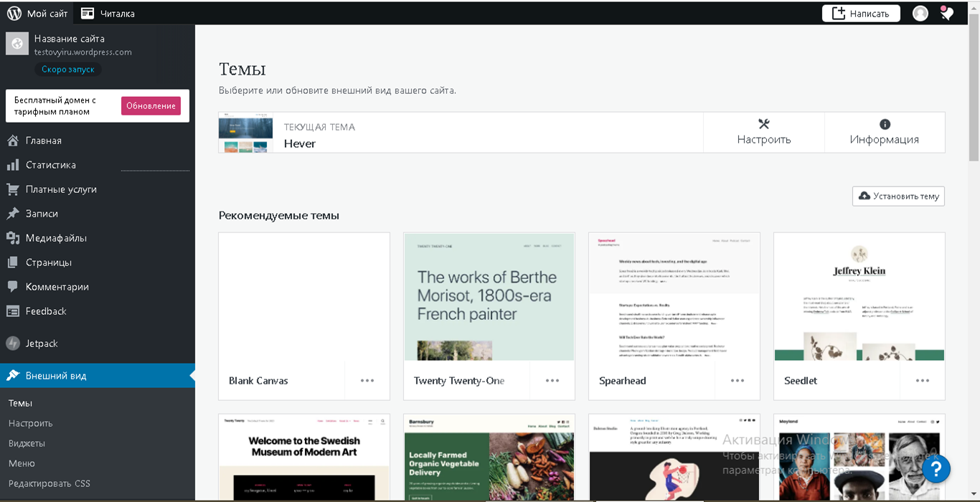Open more options for Blank Canvas theme

click(367, 381)
